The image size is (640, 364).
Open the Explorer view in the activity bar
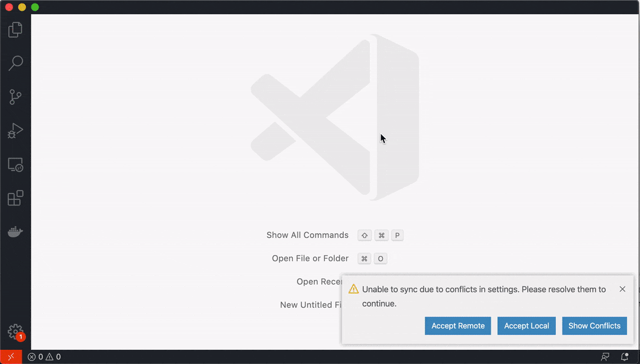[x=15, y=29]
